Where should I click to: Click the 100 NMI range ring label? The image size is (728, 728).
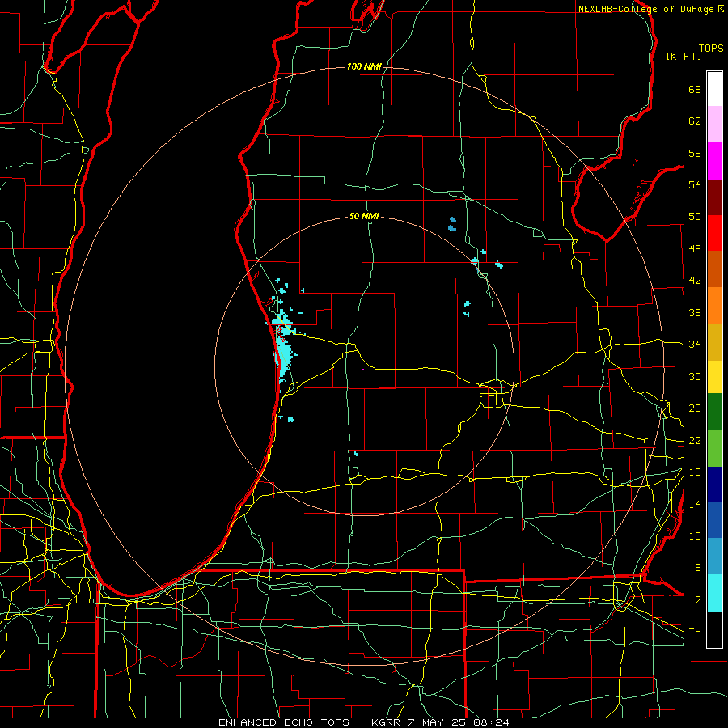tap(364, 67)
